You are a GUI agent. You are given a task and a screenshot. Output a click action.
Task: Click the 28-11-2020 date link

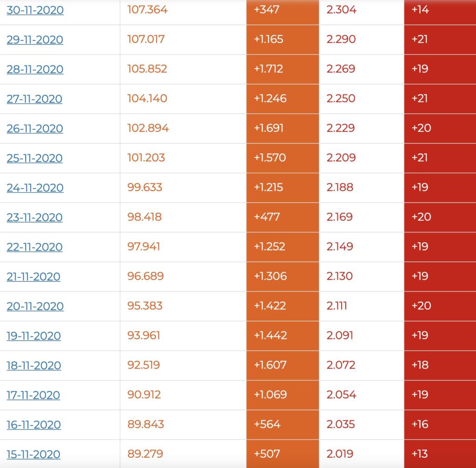(35, 69)
